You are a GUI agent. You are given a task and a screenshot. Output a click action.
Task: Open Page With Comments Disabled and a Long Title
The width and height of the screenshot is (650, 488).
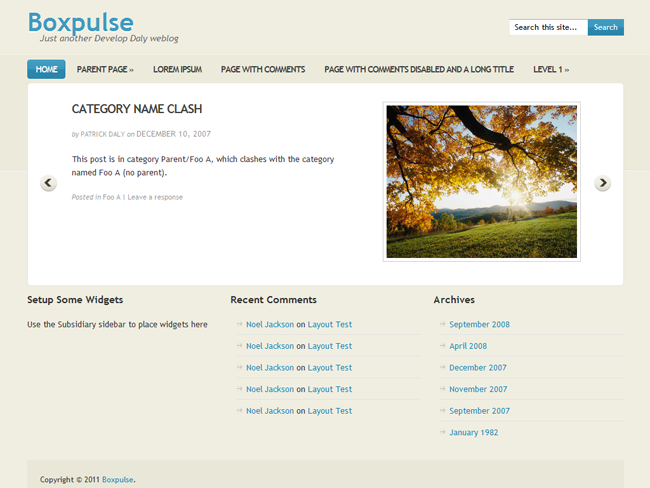[419, 69]
